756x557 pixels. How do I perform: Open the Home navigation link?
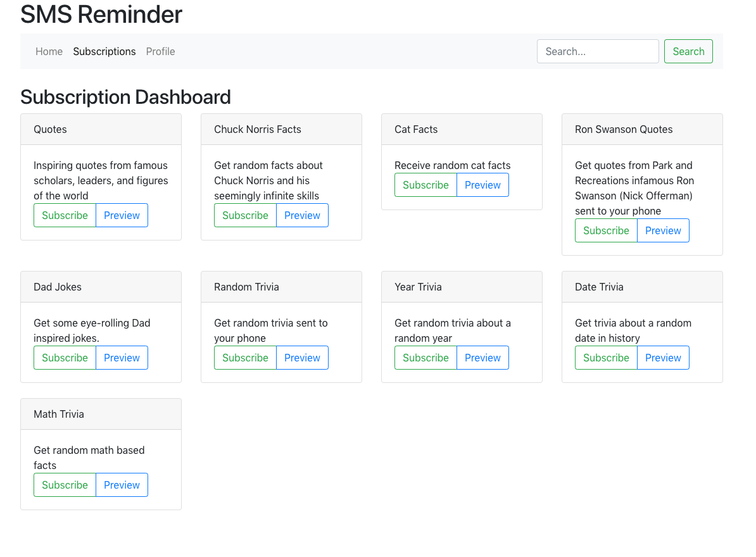[x=49, y=51]
